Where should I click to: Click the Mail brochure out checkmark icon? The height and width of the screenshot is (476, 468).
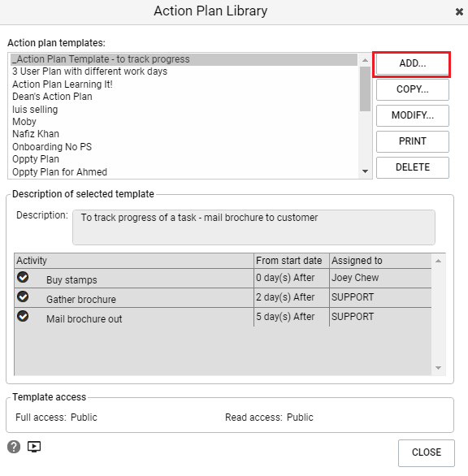(23, 316)
